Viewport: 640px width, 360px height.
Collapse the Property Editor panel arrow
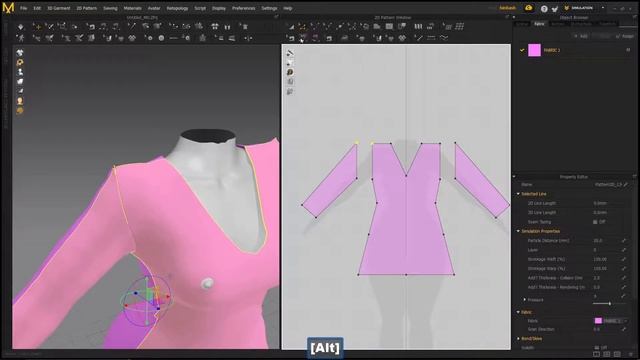pyautogui.click(x=514, y=177)
